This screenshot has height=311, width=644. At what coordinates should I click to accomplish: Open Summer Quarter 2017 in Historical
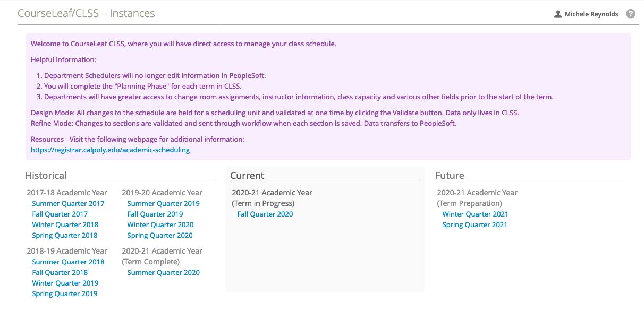click(x=68, y=203)
